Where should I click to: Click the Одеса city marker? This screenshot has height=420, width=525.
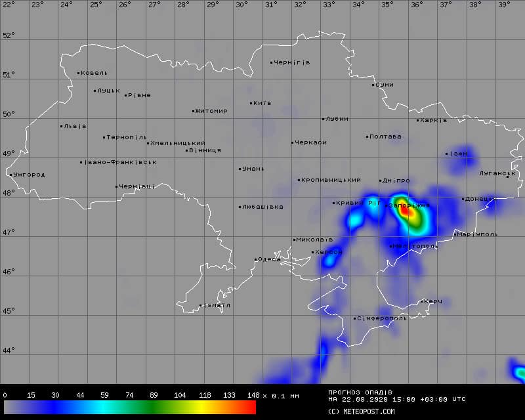click(x=256, y=259)
